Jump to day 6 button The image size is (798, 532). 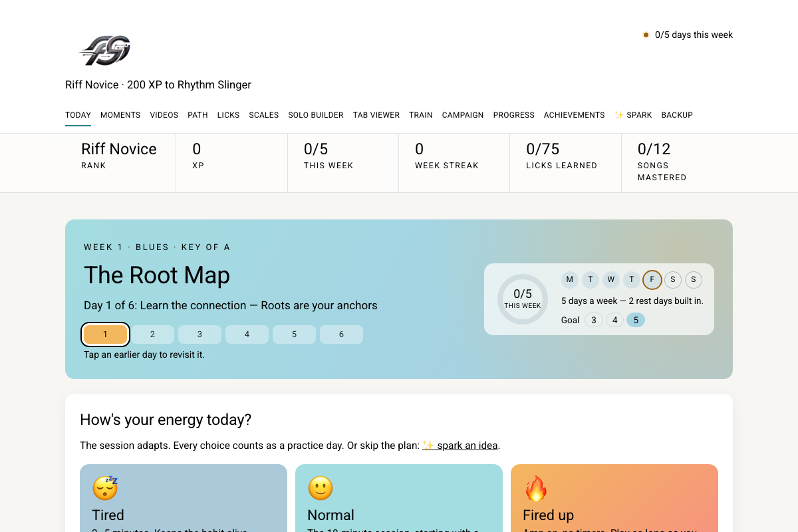(x=341, y=334)
